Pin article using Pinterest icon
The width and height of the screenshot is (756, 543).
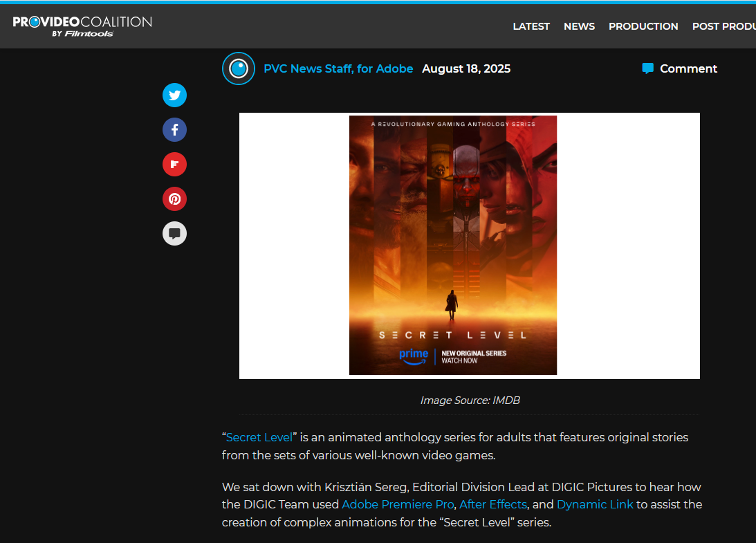click(x=174, y=199)
